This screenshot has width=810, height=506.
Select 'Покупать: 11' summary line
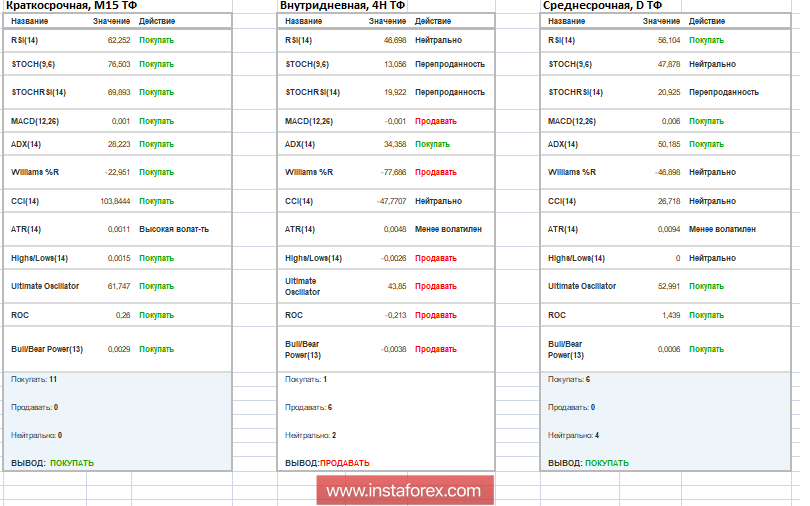(x=34, y=380)
